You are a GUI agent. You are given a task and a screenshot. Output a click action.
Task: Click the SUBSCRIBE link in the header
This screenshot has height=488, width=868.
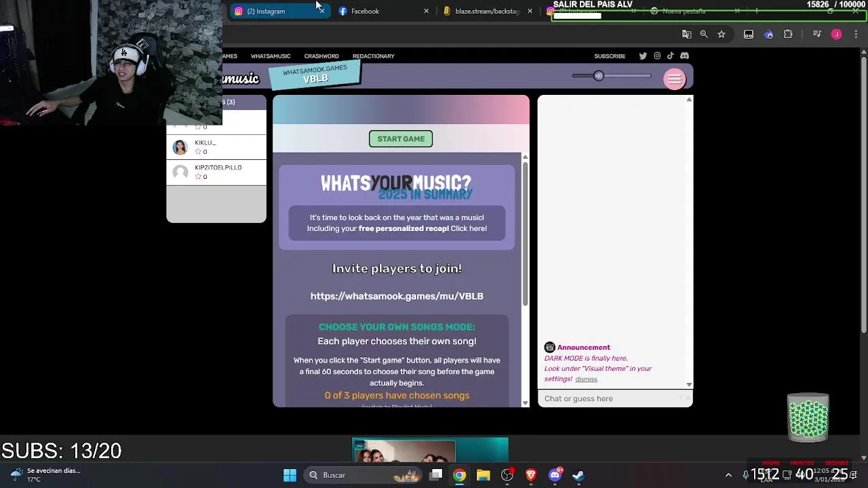coord(610,56)
